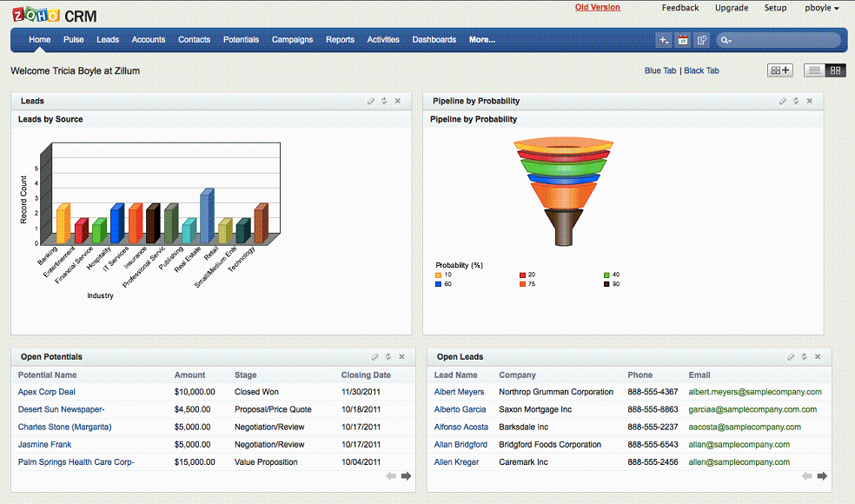Close the Pipeline by Probability panel
This screenshot has height=504, width=855.
tap(810, 101)
